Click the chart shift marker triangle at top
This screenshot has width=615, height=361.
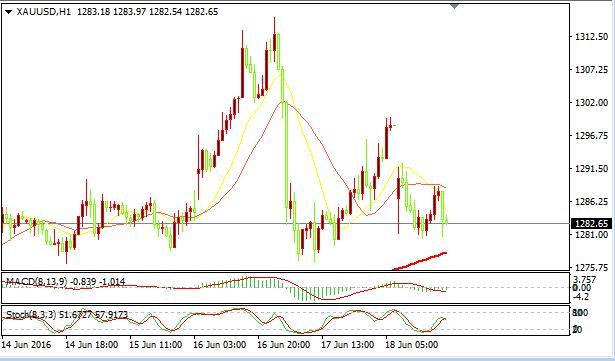pyautogui.click(x=455, y=6)
